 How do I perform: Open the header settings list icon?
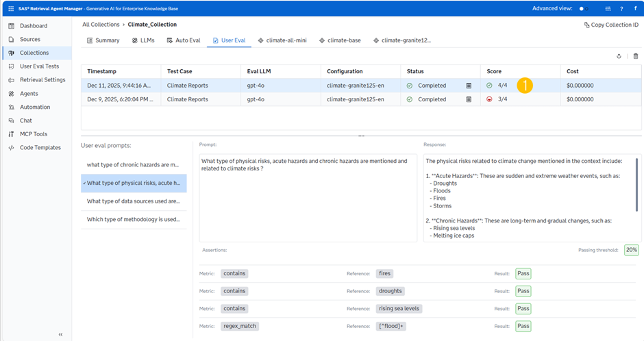[x=607, y=9]
